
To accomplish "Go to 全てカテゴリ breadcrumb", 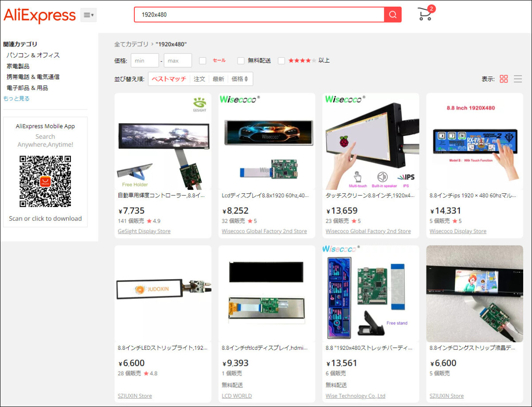I will pos(132,44).
